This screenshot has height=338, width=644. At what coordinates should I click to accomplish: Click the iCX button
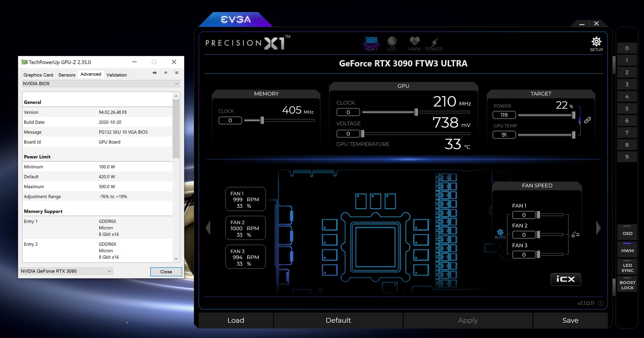(x=566, y=279)
